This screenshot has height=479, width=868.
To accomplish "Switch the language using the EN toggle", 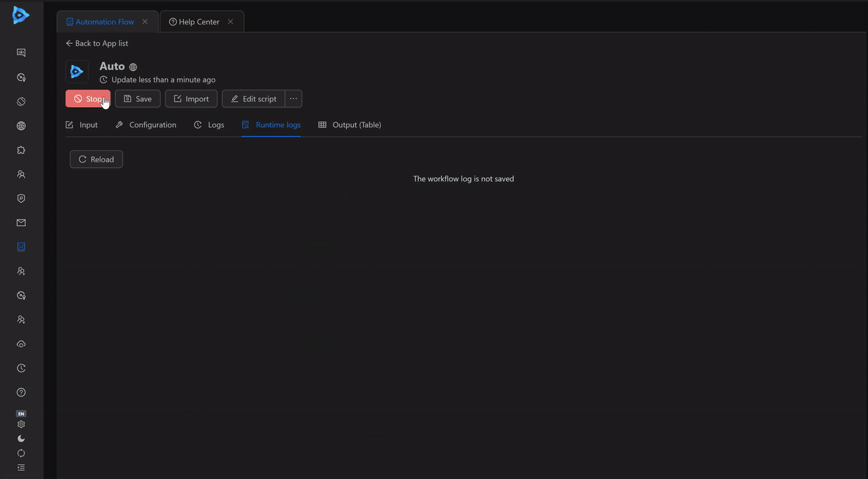I will [21, 413].
